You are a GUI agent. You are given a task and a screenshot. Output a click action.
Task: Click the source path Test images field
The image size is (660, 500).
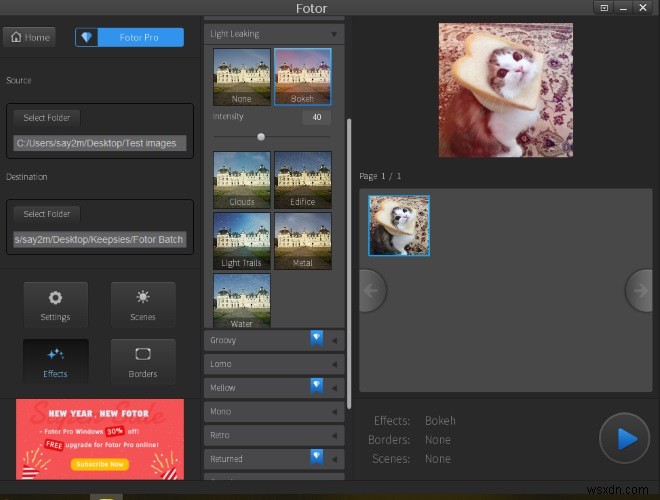pyautogui.click(x=100, y=143)
